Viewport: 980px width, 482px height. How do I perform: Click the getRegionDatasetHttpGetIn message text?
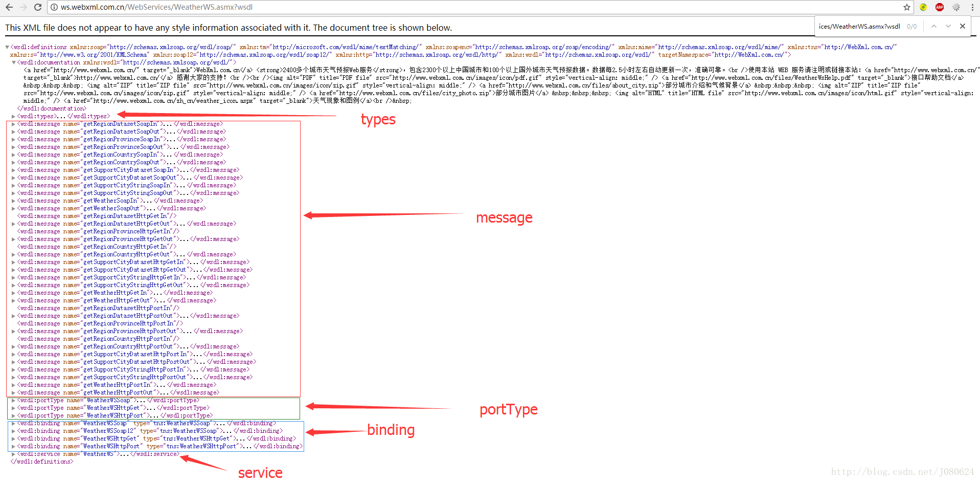[x=97, y=216]
